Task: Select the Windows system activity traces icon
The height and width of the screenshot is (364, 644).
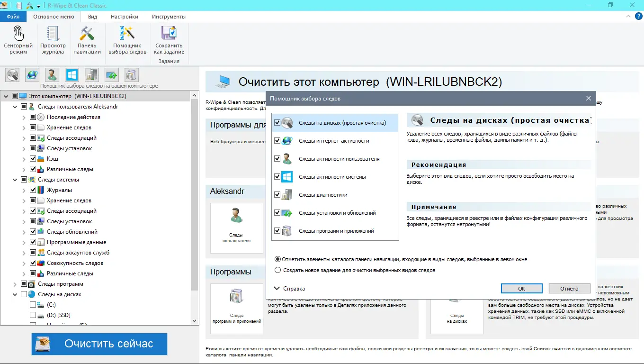Action: 72,74
